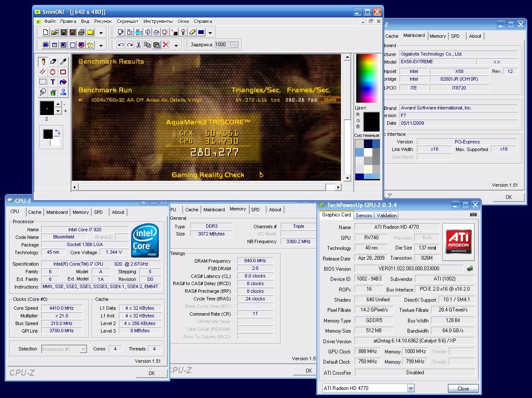
Task: Click Close button in GPU-Z
Action: [x=463, y=388]
